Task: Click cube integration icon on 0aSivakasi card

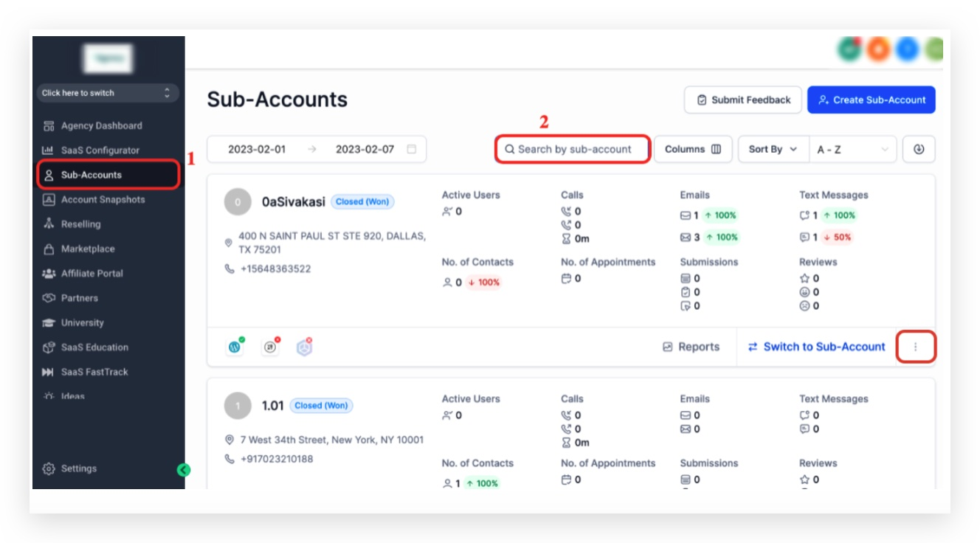Action: [x=305, y=347]
